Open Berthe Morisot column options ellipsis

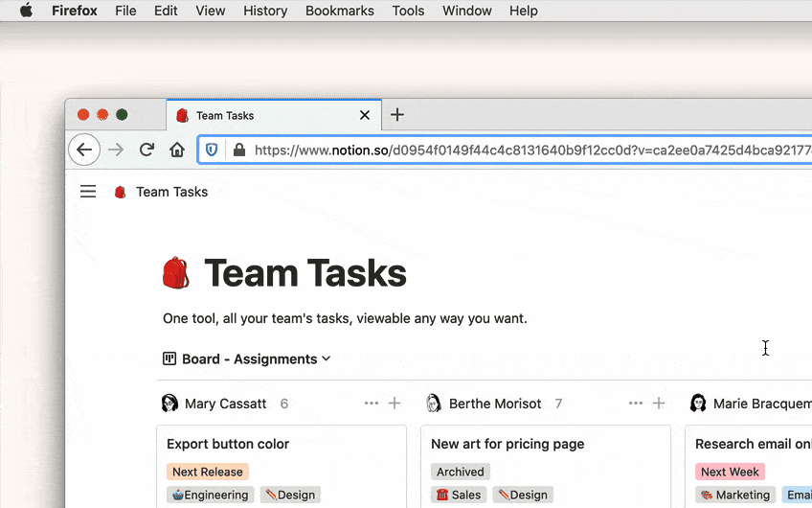[x=636, y=404]
